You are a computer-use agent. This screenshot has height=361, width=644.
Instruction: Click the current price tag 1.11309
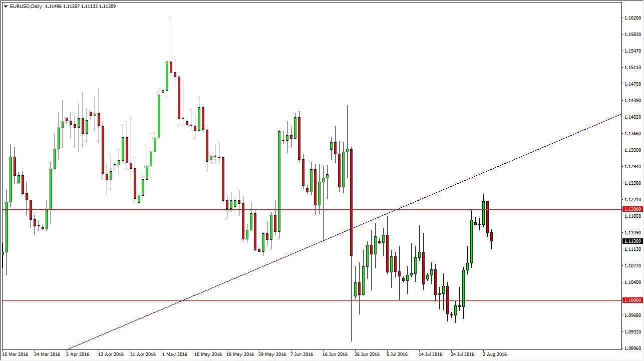631,241
